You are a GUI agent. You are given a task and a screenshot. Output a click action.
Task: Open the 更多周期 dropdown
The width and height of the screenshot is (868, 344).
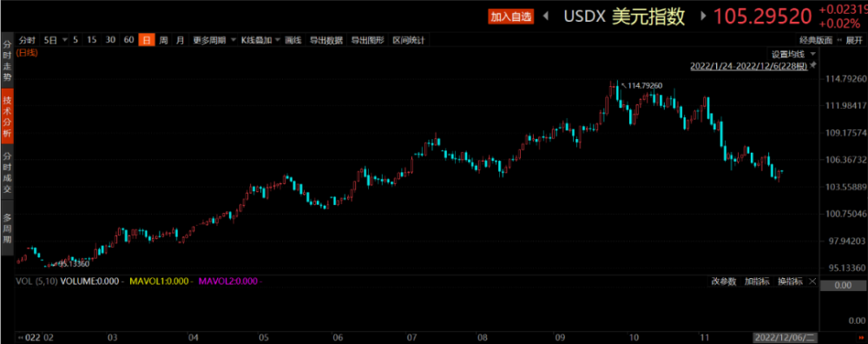[214, 41]
